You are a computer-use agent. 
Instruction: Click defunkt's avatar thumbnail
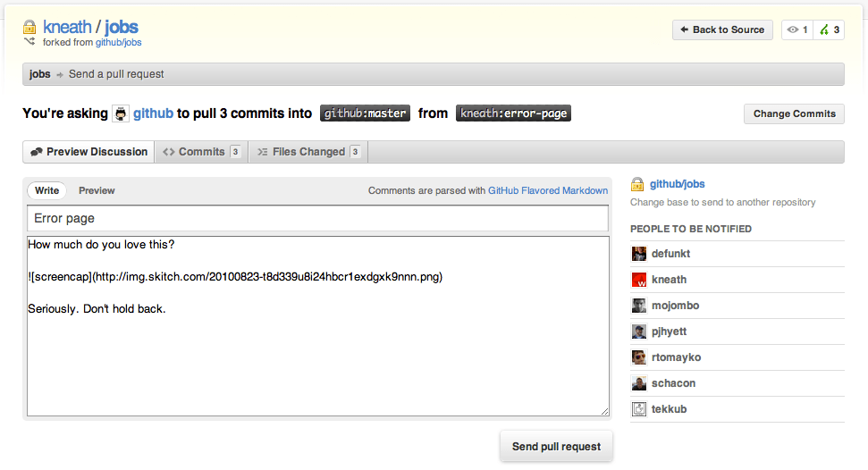[x=639, y=254]
